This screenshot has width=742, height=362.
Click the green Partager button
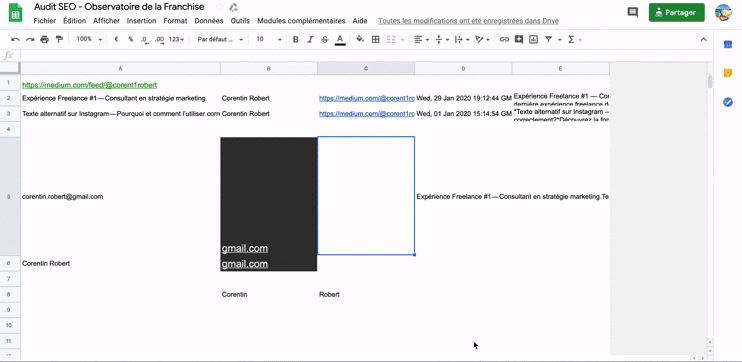point(677,12)
